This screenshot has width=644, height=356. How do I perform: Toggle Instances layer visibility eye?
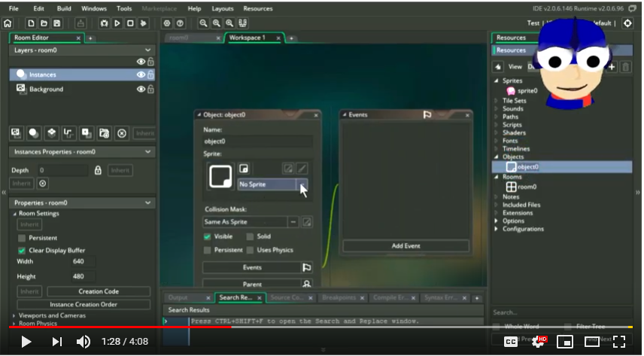(141, 75)
